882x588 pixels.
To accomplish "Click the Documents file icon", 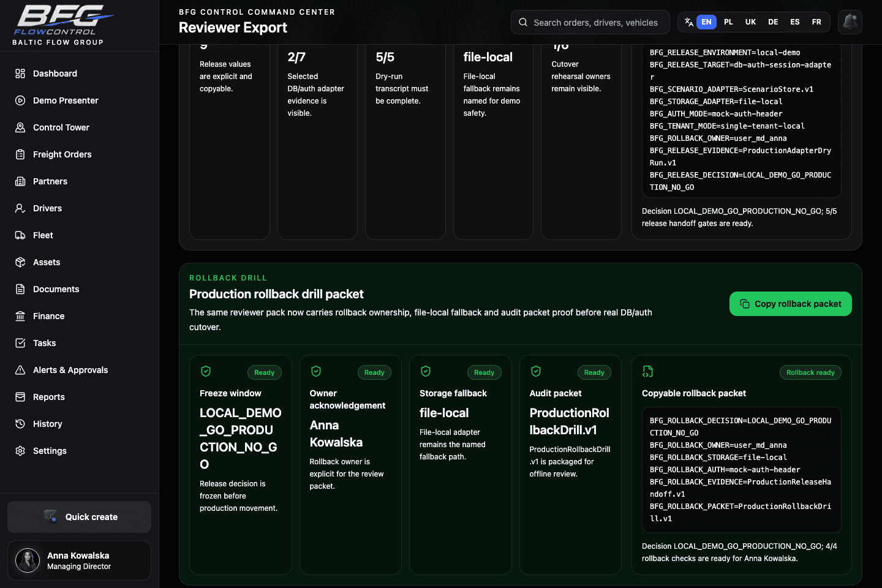I will click(20, 289).
